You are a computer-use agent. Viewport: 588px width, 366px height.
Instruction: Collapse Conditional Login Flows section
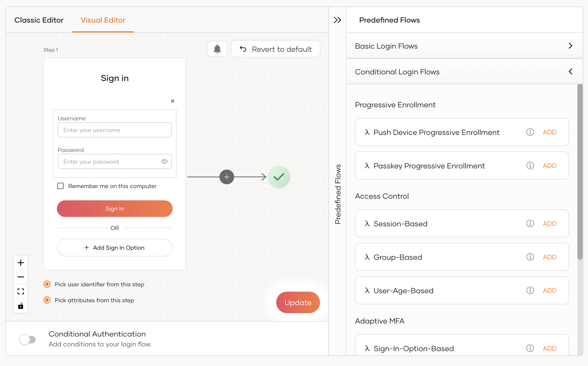click(x=464, y=72)
